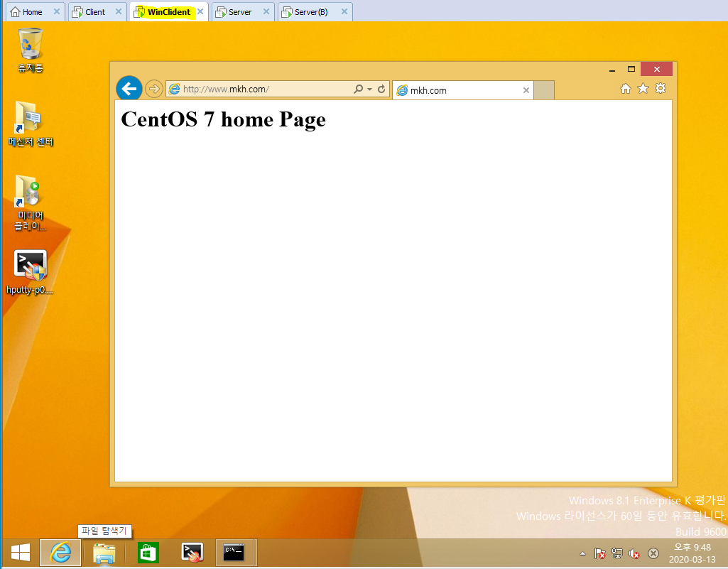Viewport: 728px width, 569px height.
Task: Click the forward navigation arrow
Action: click(153, 88)
